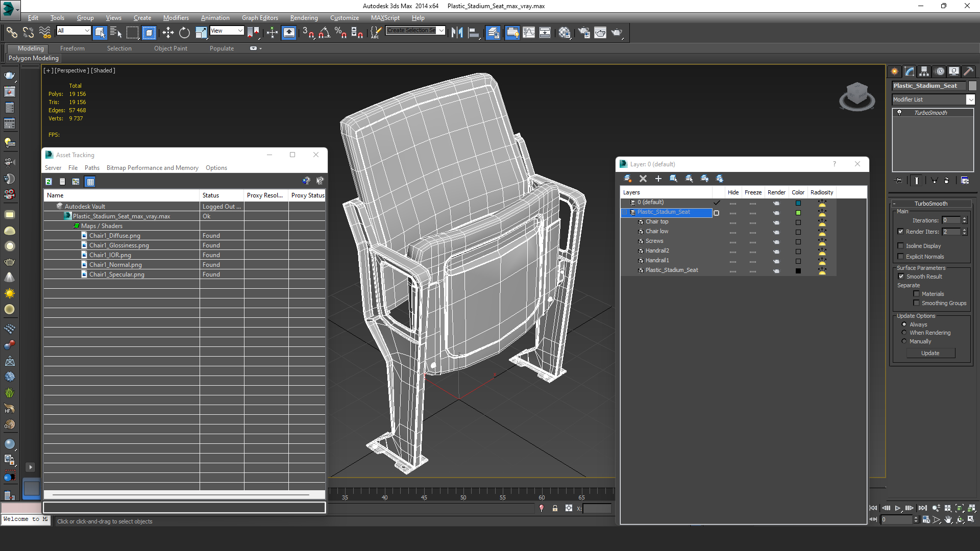Switch Asset Tracking to table view
The width and height of the screenshot is (980, 551).
tap(90, 182)
